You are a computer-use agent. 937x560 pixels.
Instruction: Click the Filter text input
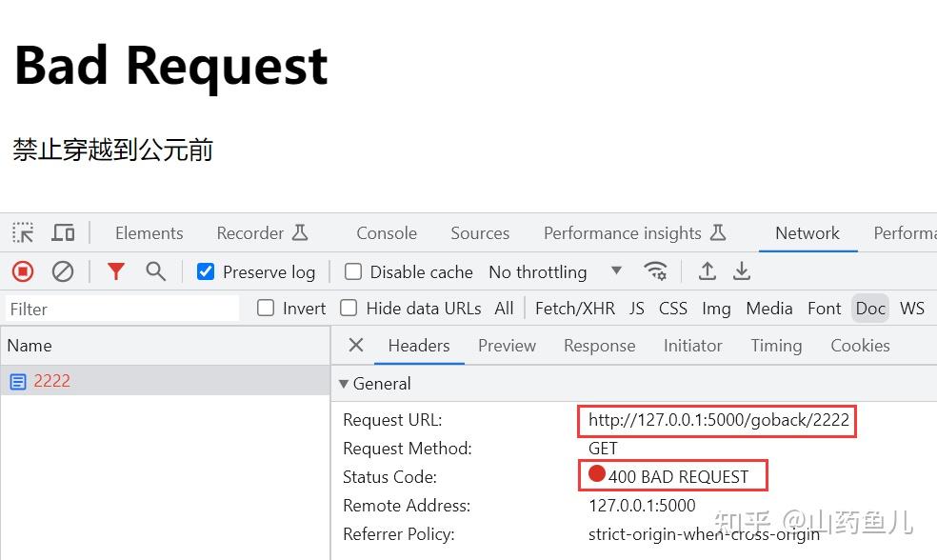pyautogui.click(x=122, y=309)
